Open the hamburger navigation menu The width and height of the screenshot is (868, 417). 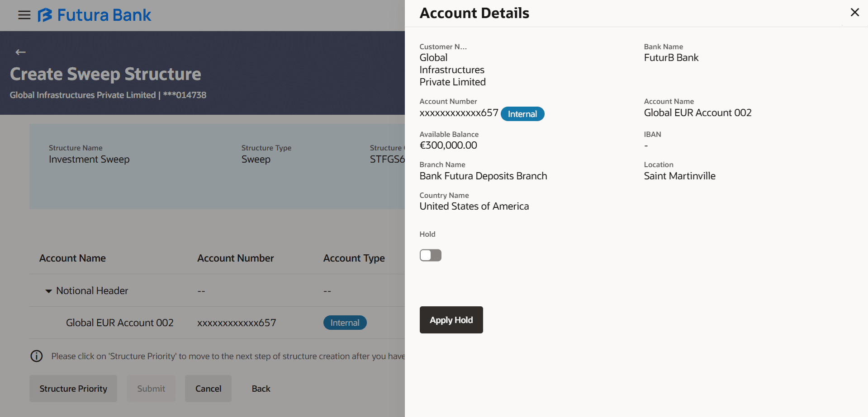coord(24,15)
